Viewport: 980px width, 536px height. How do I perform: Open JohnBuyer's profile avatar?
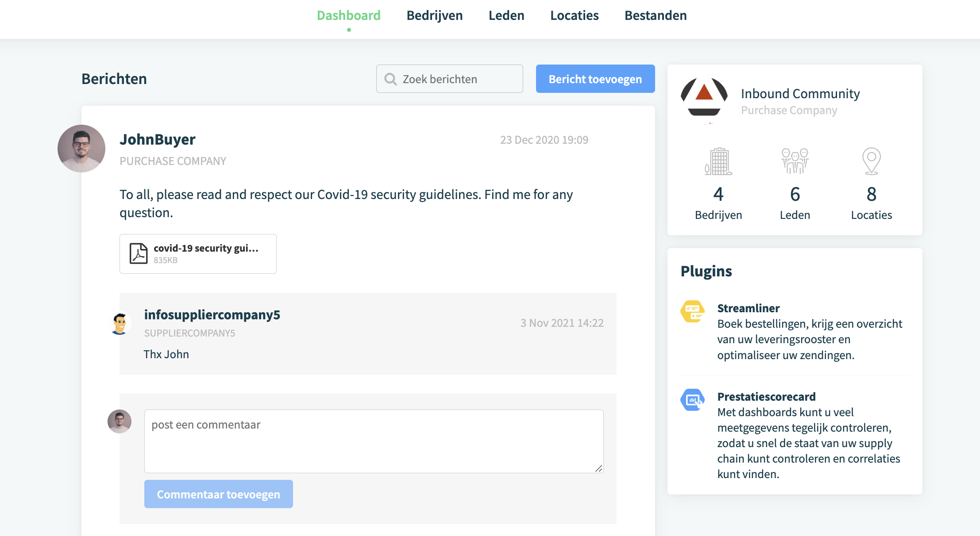click(81, 149)
